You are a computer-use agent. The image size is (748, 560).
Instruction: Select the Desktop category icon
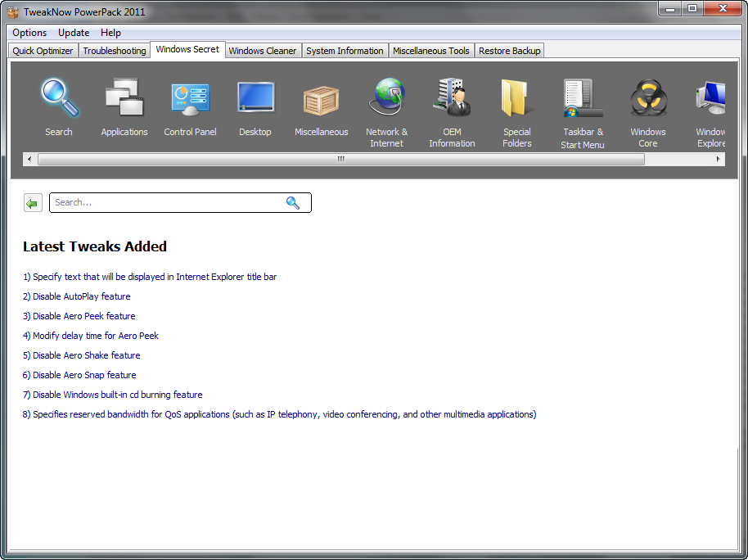pyautogui.click(x=255, y=97)
